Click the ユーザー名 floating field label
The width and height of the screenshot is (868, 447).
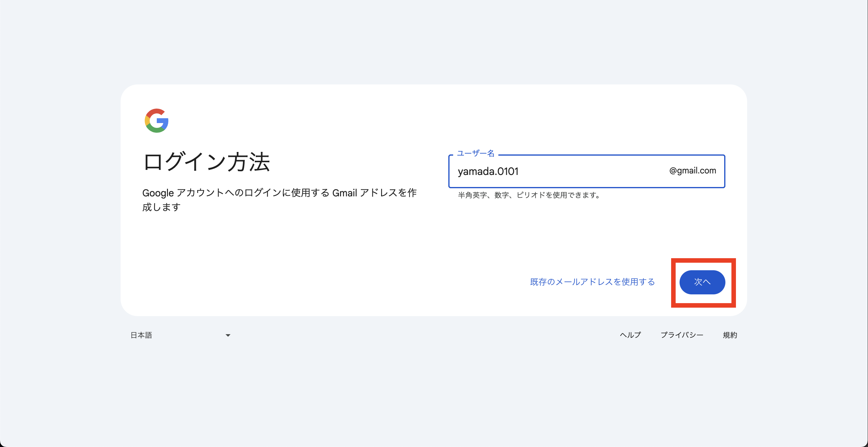[x=475, y=154]
